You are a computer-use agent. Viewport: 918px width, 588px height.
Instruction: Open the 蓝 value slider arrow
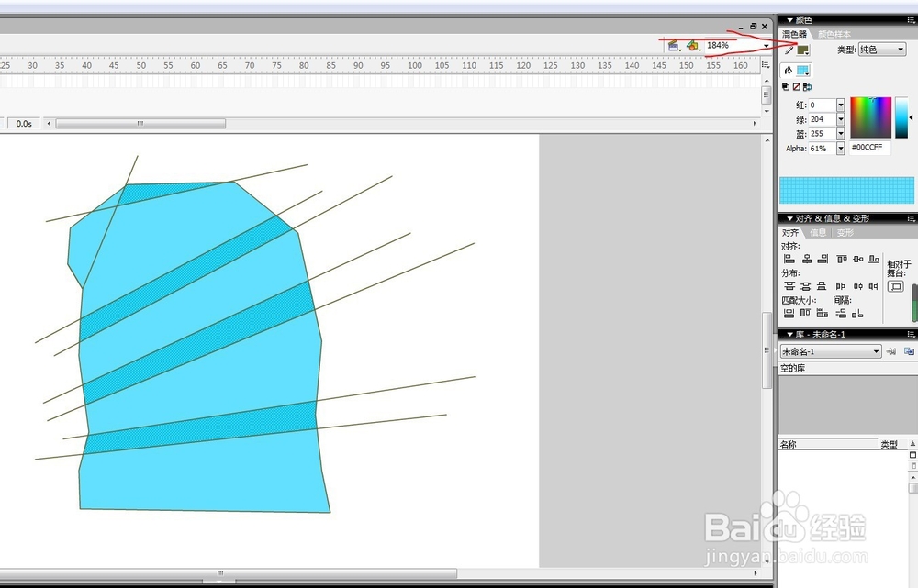tap(841, 133)
